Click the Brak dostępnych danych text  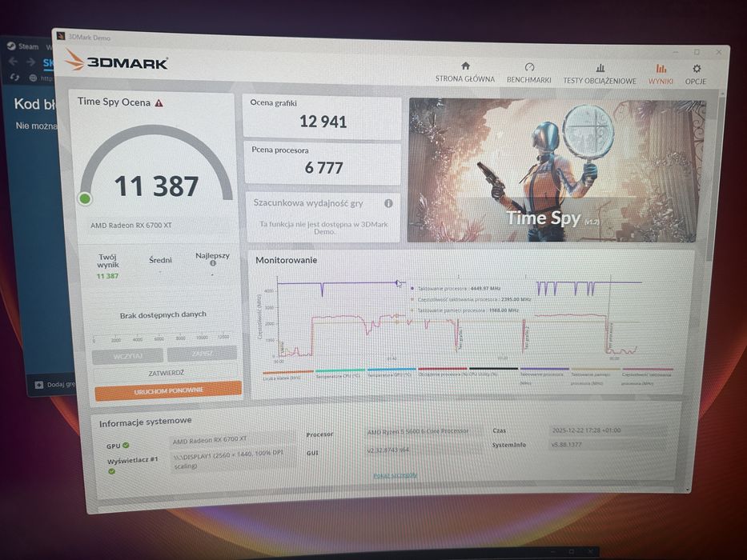[x=163, y=314]
